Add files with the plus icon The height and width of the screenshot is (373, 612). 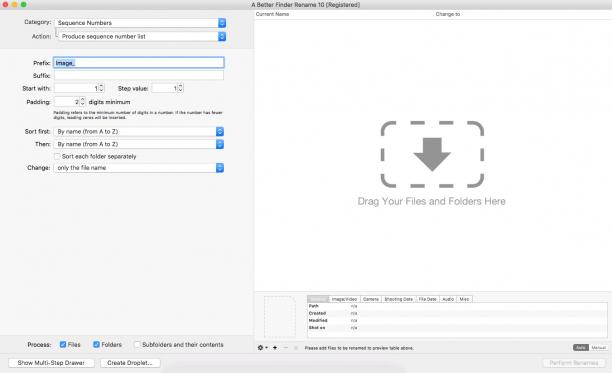coord(275,347)
